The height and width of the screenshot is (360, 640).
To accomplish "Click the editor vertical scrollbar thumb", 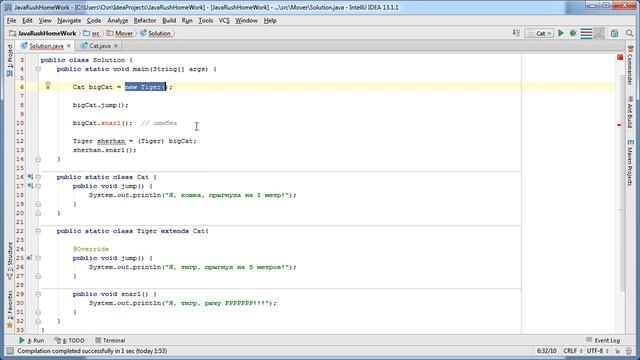I will [x=622, y=183].
